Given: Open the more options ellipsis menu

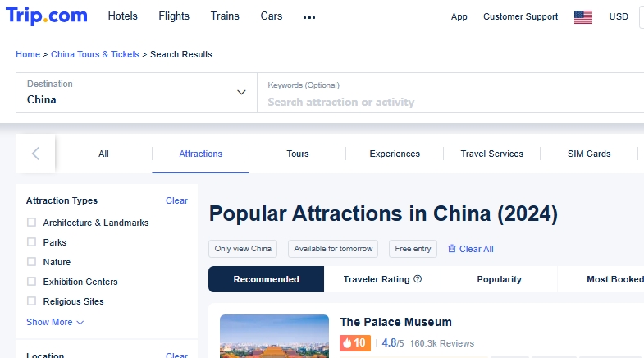Looking at the screenshot, I should pyautogui.click(x=309, y=17).
